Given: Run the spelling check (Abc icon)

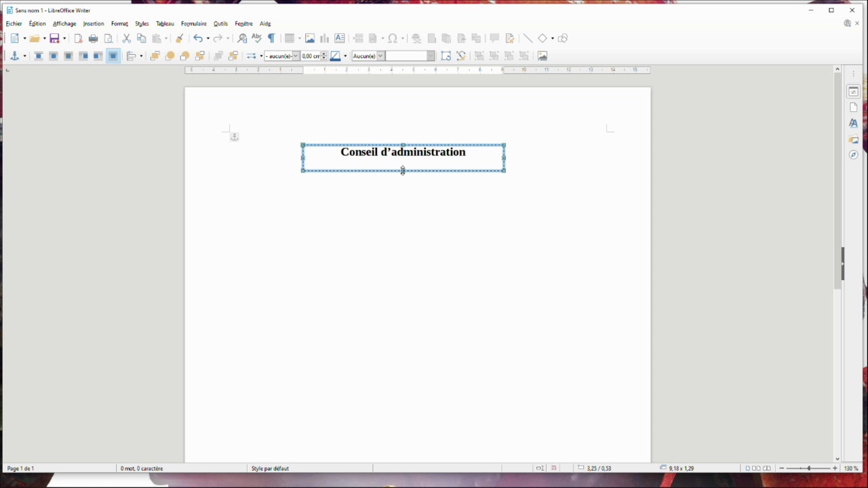Looking at the screenshot, I should [x=256, y=39].
